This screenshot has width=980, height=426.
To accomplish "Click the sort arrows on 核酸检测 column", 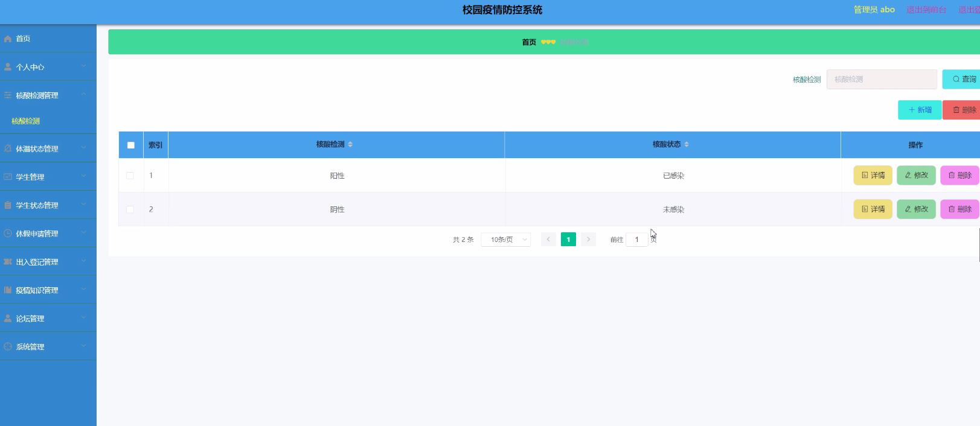I will [x=350, y=144].
